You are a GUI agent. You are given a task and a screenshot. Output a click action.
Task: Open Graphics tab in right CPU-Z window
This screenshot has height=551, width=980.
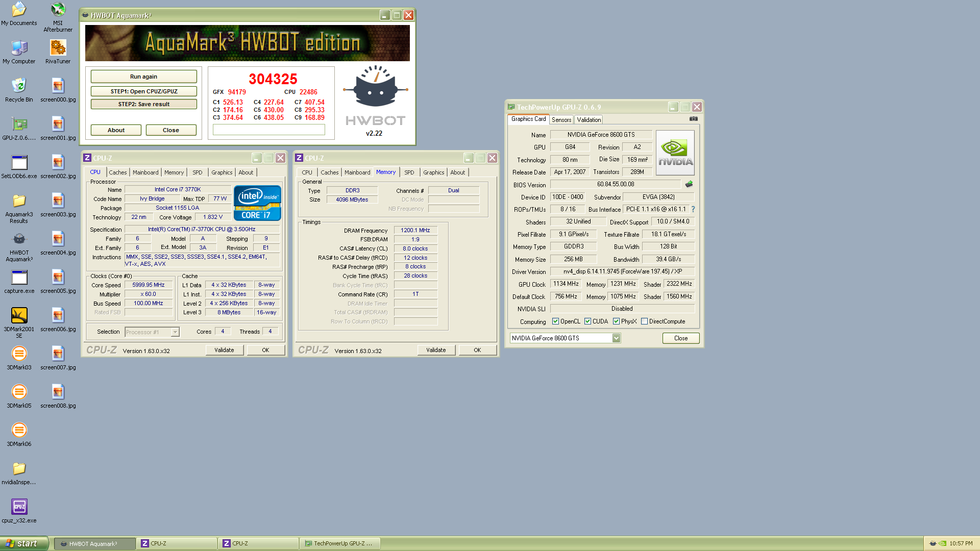coord(434,172)
